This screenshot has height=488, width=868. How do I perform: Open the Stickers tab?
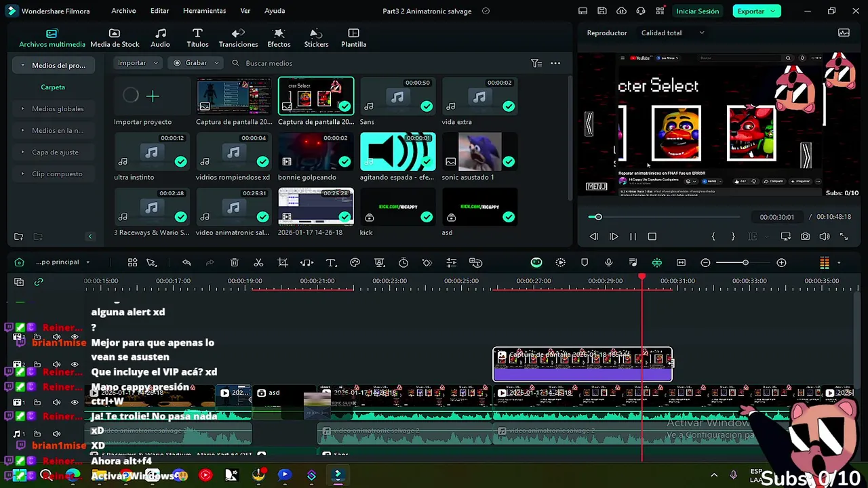[x=316, y=38]
